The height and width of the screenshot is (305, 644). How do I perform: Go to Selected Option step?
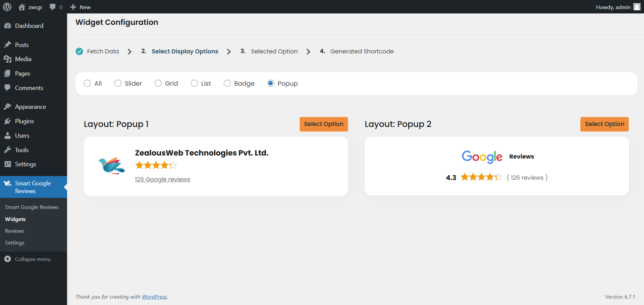coord(274,51)
